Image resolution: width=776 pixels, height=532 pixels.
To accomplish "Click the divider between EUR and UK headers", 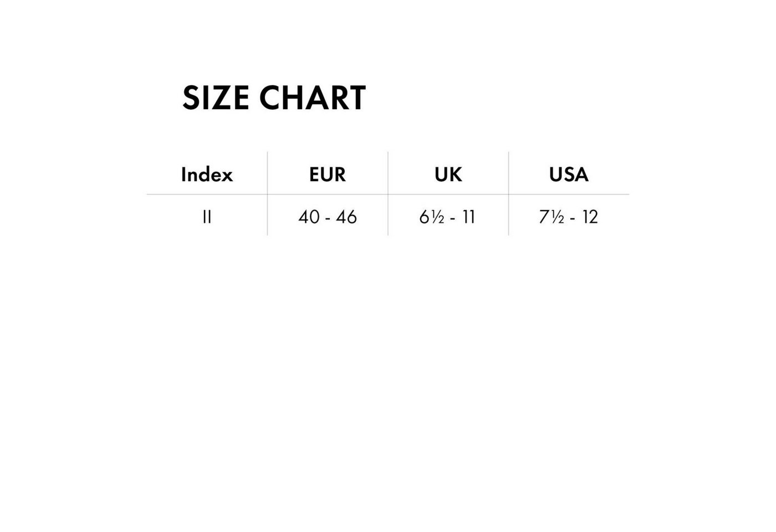I will click(x=388, y=173).
